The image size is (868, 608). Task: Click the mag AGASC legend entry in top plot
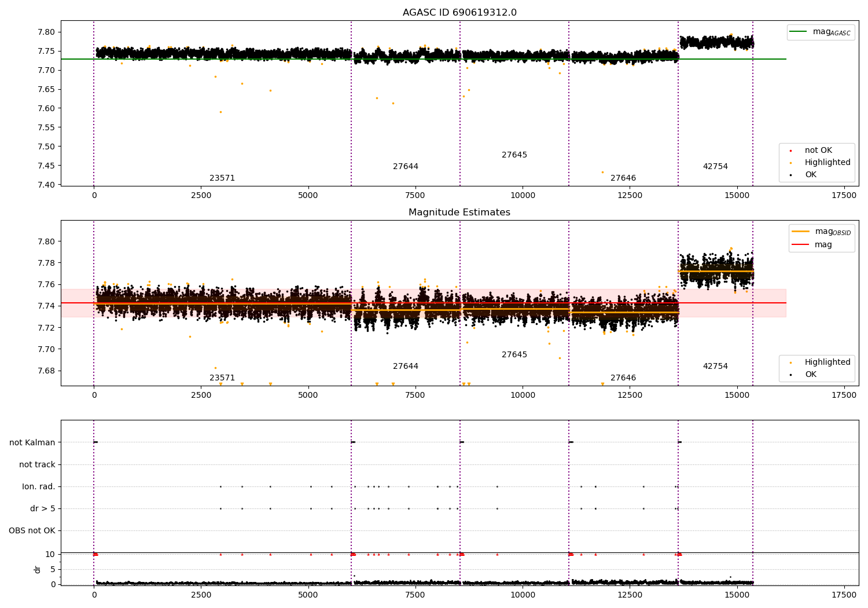coord(821,32)
